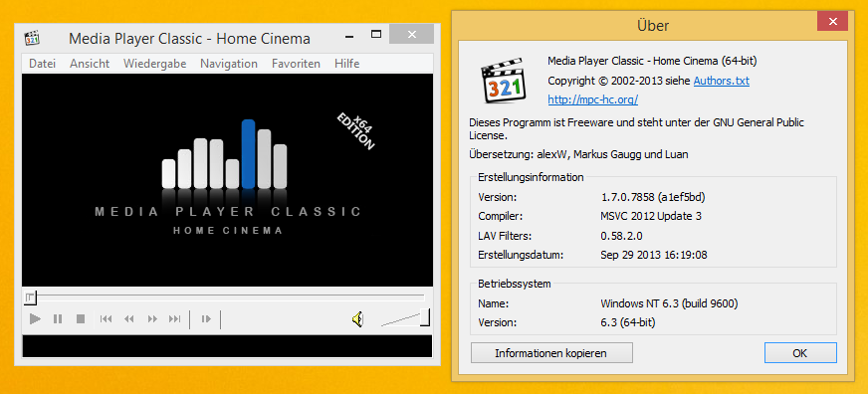The height and width of the screenshot is (394, 868).
Task: Click the seek bar thumb
Action: click(30, 297)
